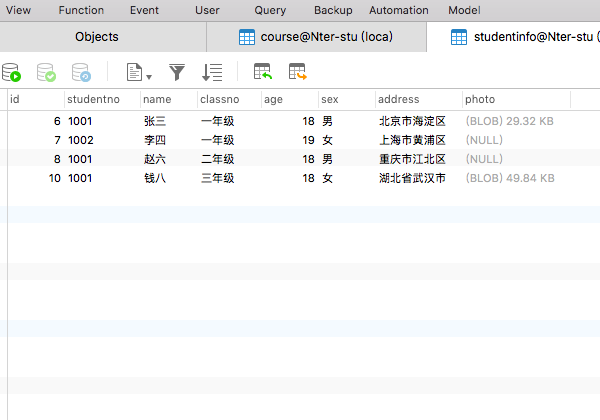
Task: Select the name cell 赵六
Action: click(155, 159)
